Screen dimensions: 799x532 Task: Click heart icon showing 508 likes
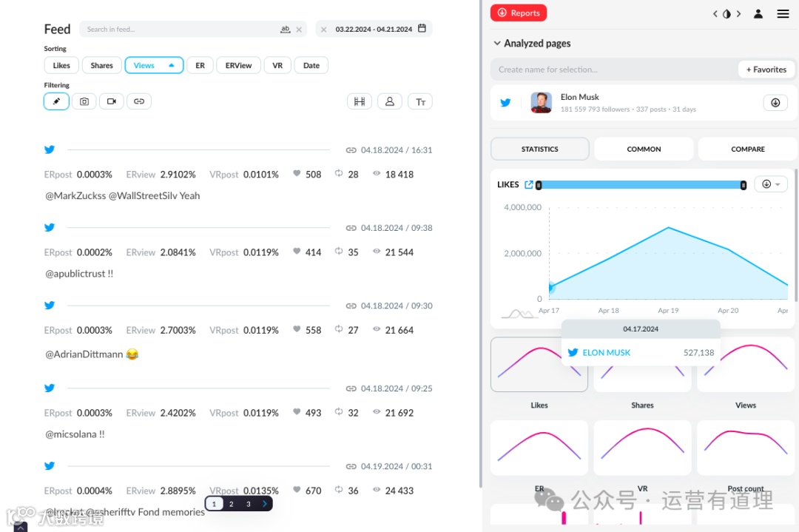pos(297,173)
